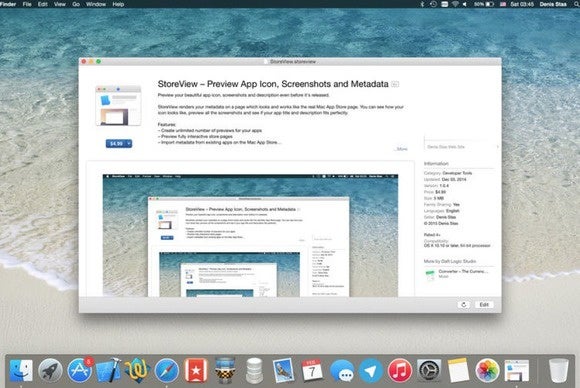Click the Features: line in description
580x388 pixels.
point(166,125)
